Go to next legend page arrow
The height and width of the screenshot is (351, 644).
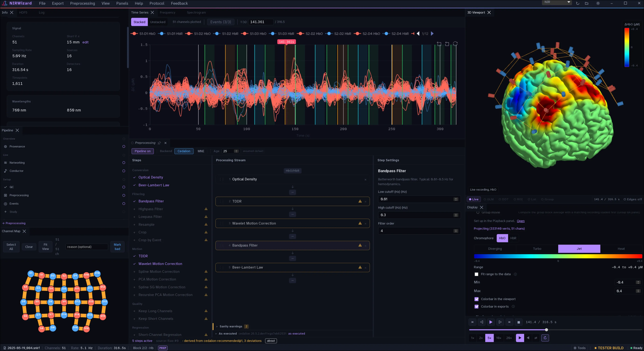point(432,33)
